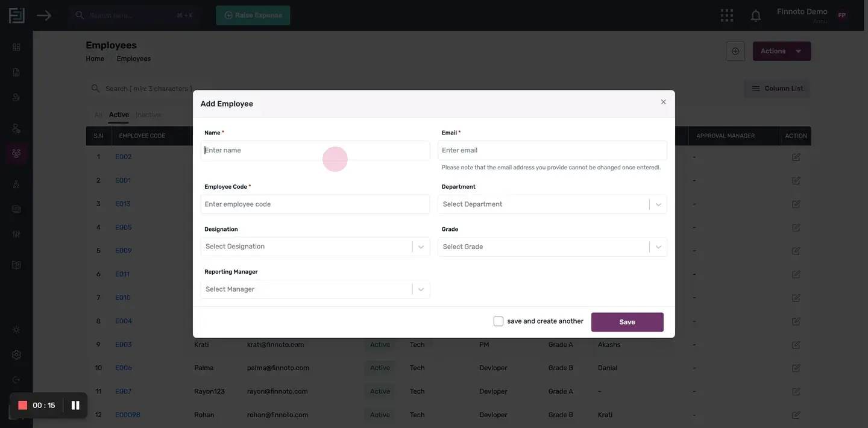The height and width of the screenshot is (428, 868).
Task: Click Save in Add Employee dialog
Action: pos(627,322)
